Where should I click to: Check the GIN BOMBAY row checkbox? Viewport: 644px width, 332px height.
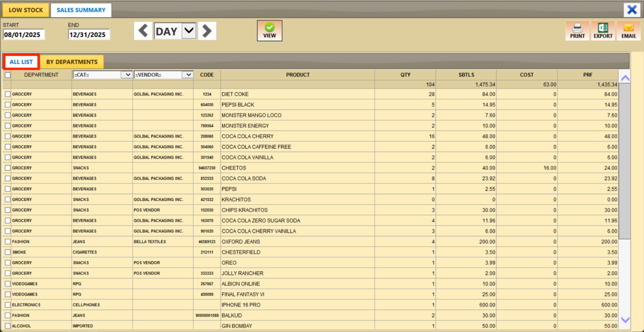click(x=7, y=326)
